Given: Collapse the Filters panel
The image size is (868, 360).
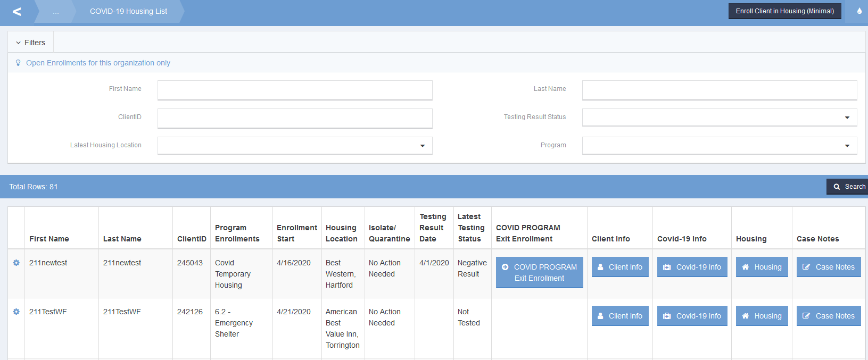Looking at the screenshot, I should (31, 43).
